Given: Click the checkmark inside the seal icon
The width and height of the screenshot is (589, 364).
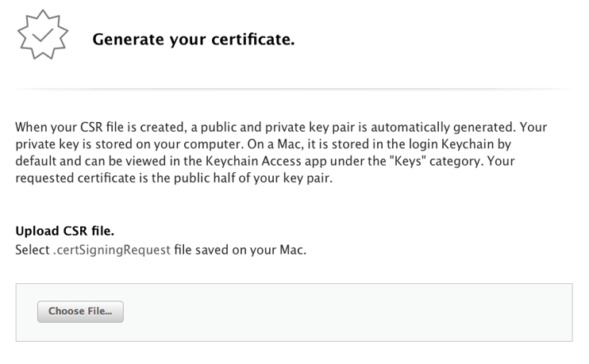Looking at the screenshot, I should coord(42,35).
